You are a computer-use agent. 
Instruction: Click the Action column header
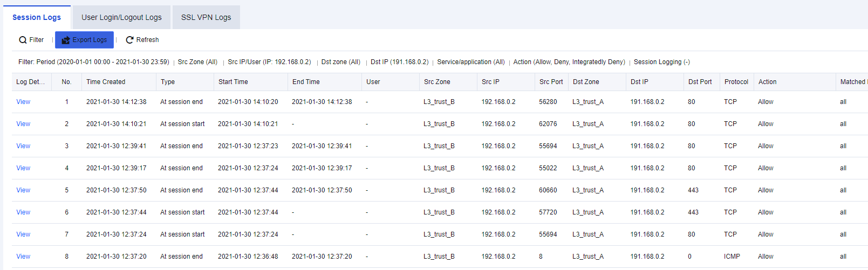767,82
